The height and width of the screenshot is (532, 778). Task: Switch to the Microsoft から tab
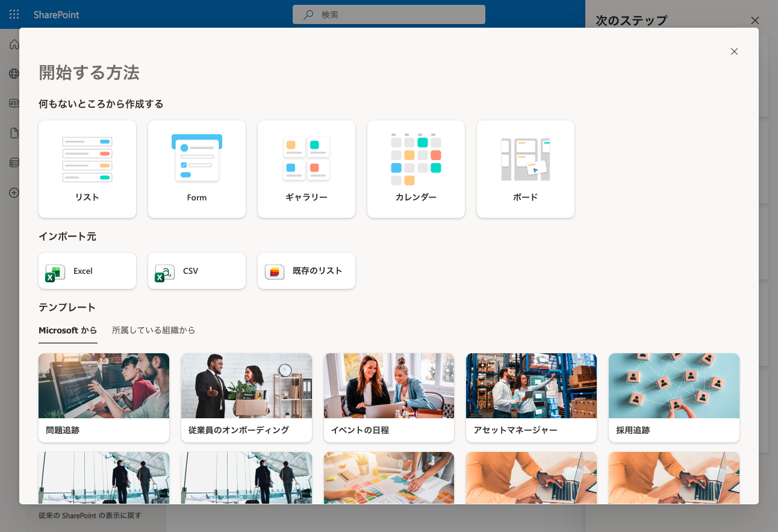(68, 330)
